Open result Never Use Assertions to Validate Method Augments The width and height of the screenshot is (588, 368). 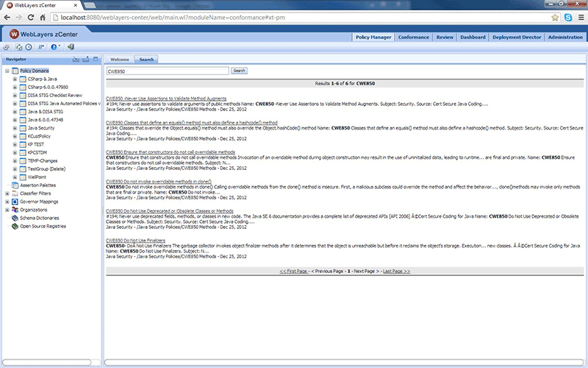[x=166, y=99]
